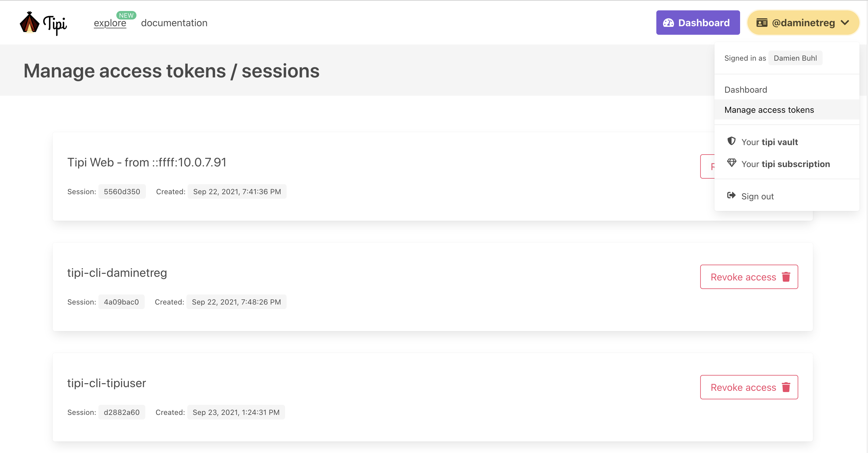Click trash icon for tipi-cli-tipiuser session
The height and width of the screenshot is (453, 868).
[786, 387]
